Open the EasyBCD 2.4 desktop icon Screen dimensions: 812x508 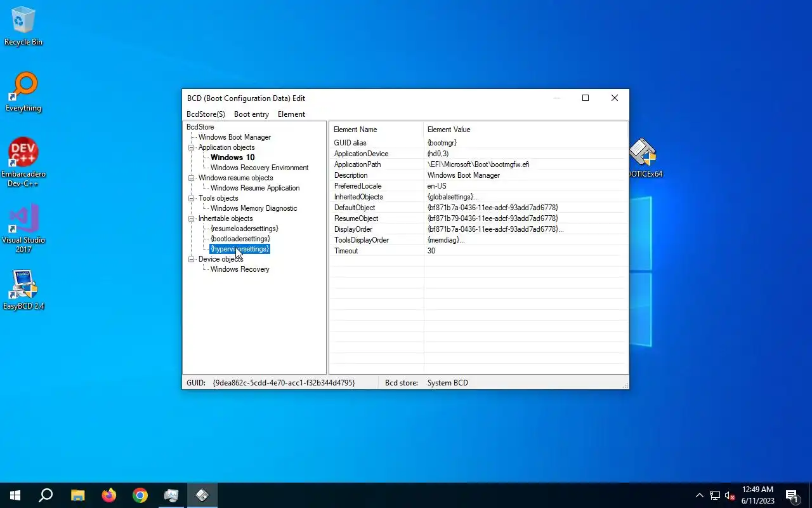click(23, 290)
